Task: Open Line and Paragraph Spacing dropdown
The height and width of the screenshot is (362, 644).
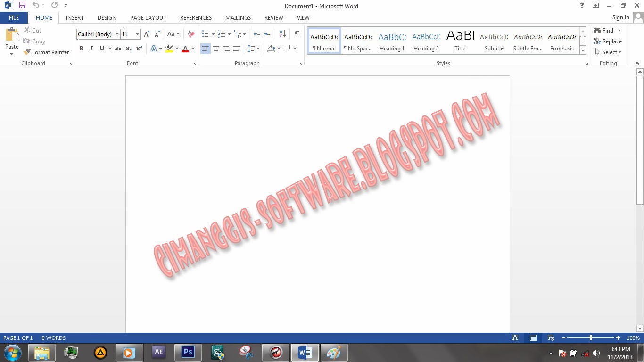Action: click(x=254, y=49)
